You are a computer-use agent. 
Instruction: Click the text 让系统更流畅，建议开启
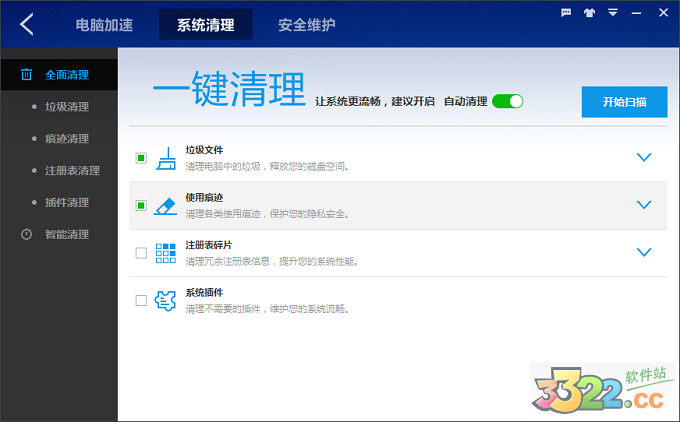click(x=375, y=101)
